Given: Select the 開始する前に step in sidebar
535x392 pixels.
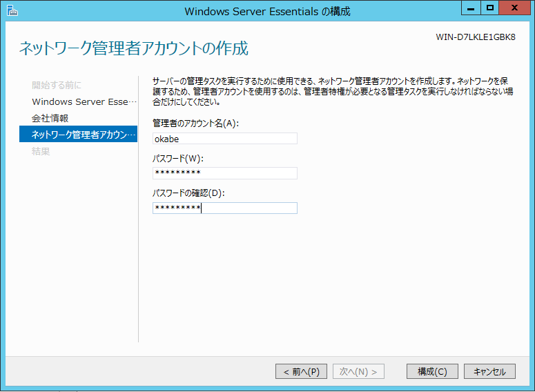Looking at the screenshot, I should click(57, 85).
